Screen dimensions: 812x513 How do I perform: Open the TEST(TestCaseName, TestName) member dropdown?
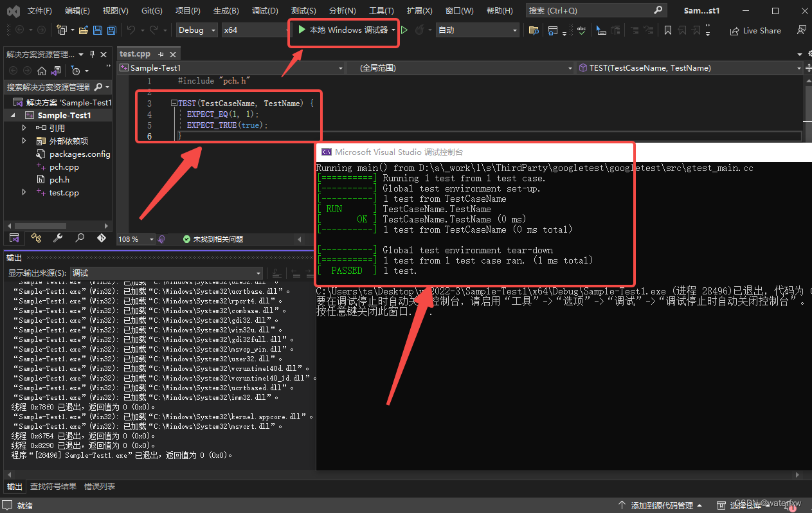tap(690, 68)
